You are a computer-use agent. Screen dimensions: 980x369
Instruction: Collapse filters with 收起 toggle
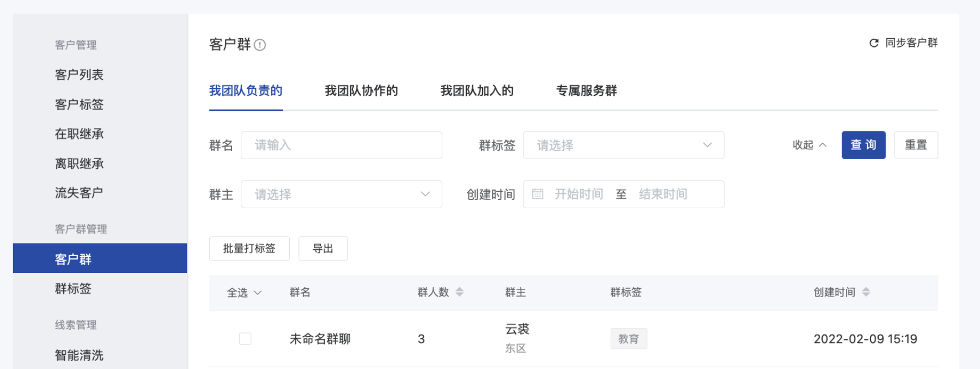point(809,145)
